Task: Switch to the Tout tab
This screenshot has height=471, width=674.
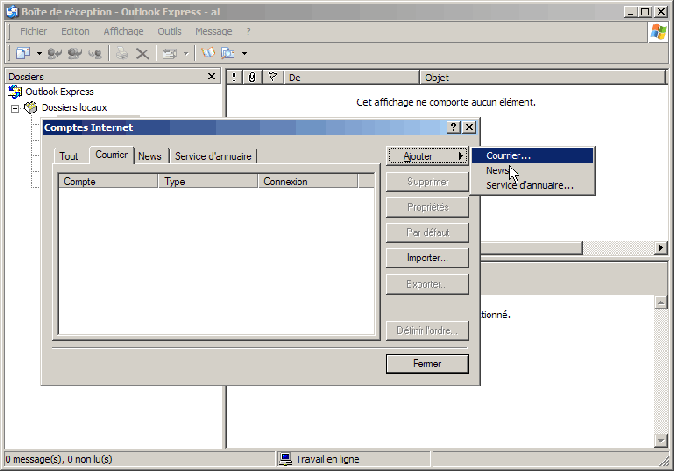Action: 69,156
